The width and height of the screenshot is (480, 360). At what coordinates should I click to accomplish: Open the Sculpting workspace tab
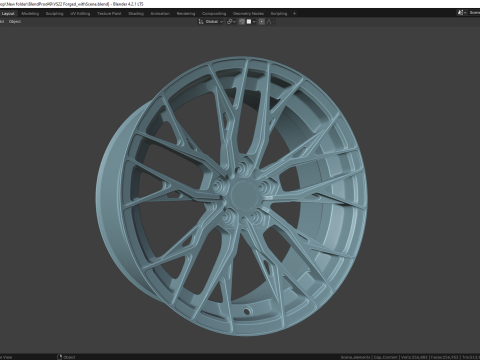click(54, 14)
